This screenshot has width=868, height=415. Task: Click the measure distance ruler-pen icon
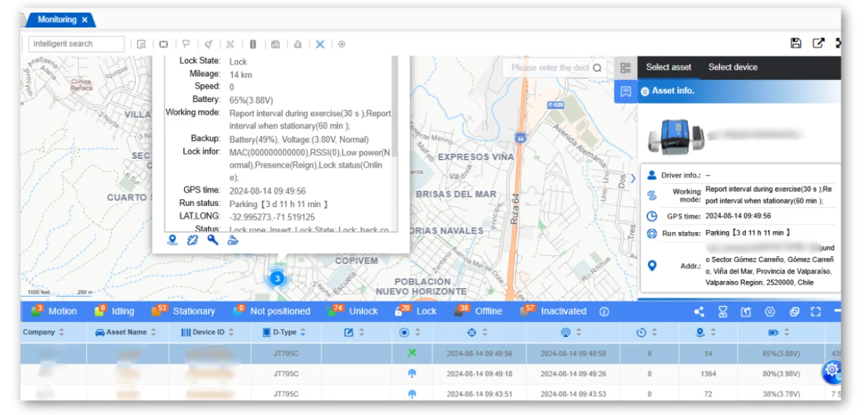pos(208,44)
